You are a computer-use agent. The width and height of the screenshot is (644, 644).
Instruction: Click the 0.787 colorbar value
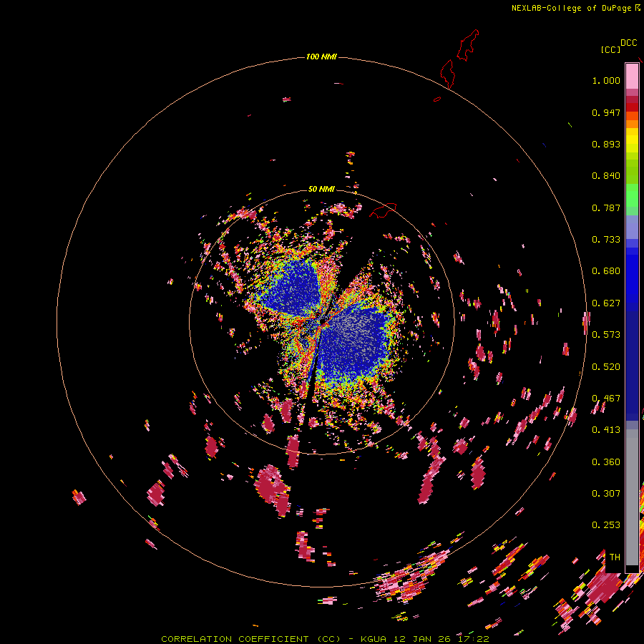point(606,208)
